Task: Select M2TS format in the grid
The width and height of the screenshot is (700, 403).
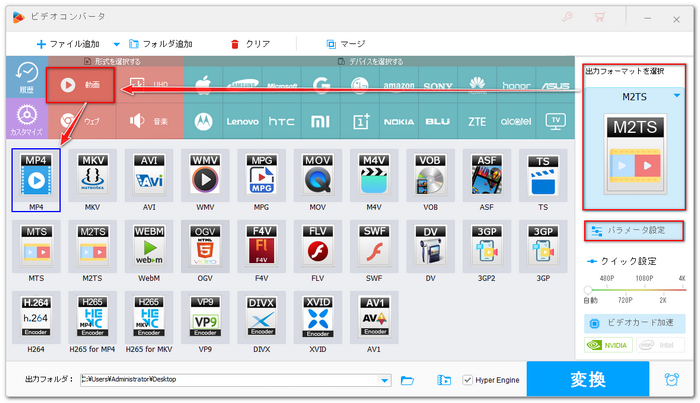Action: [x=92, y=248]
